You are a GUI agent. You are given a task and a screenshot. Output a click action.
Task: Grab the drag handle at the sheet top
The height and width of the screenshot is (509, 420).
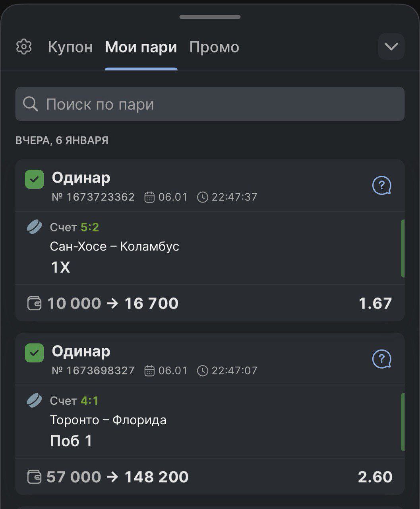pos(210,17)
